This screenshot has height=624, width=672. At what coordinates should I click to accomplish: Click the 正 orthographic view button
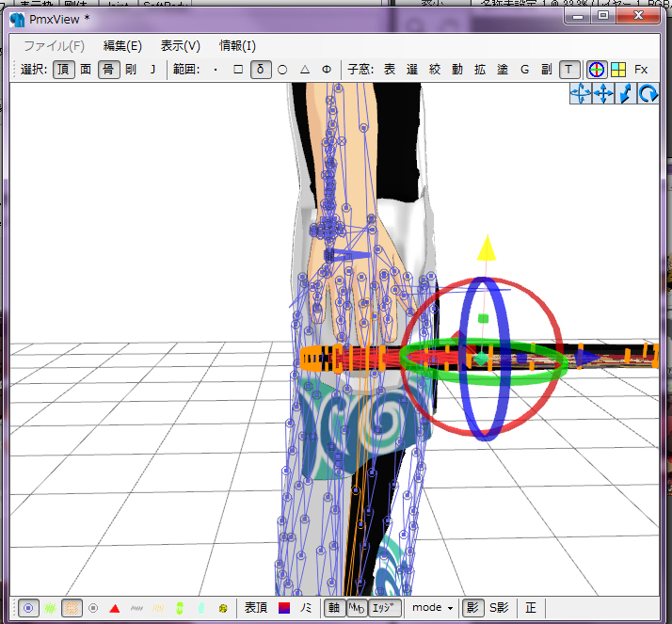[531, 608]
